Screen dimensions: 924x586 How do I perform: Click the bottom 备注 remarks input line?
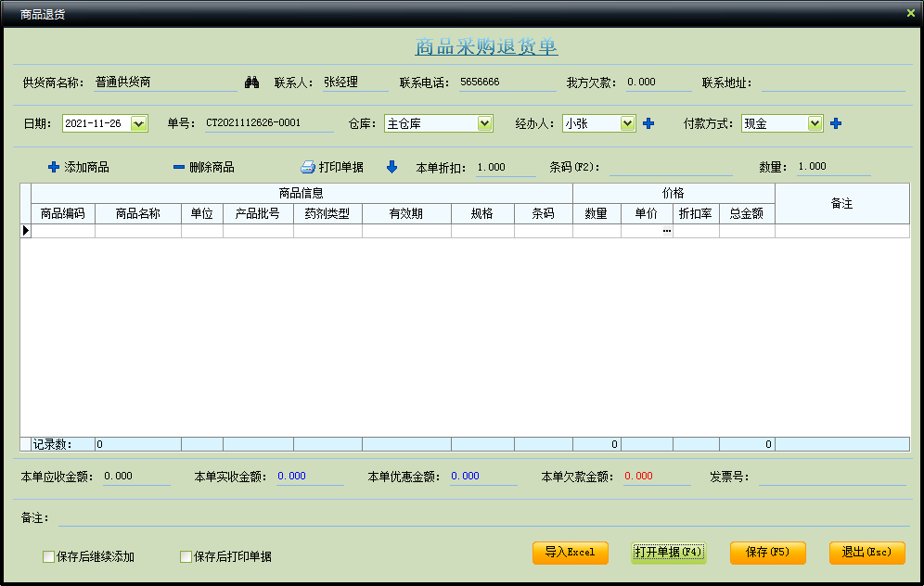(x=484, y=517)
